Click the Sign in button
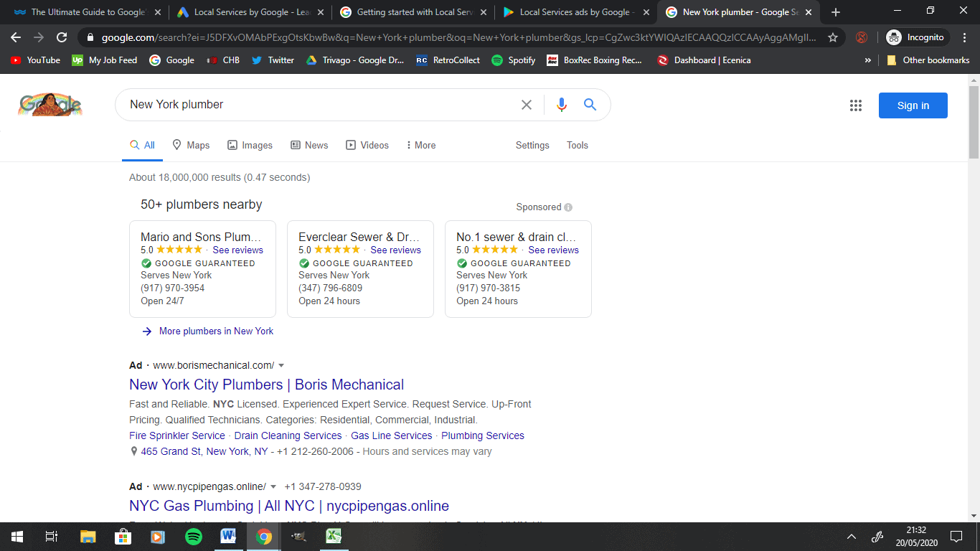980x551 pixels. [913, 105]
